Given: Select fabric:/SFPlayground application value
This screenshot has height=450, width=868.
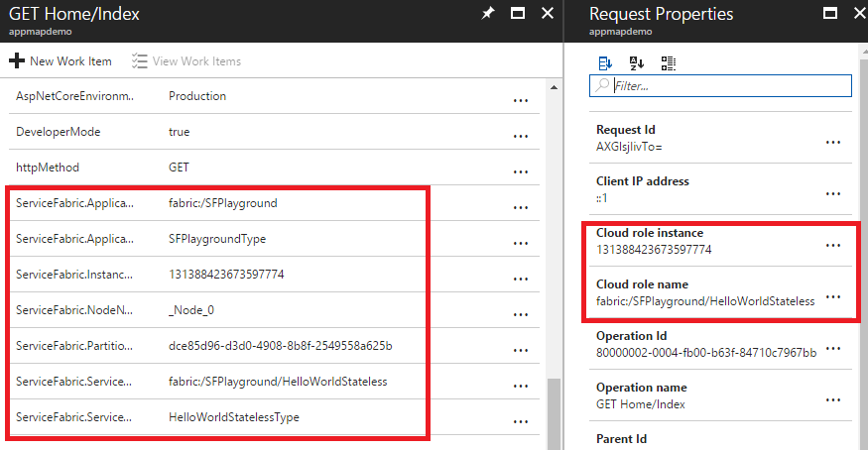Looking at the screenshot, I should 222,203.
